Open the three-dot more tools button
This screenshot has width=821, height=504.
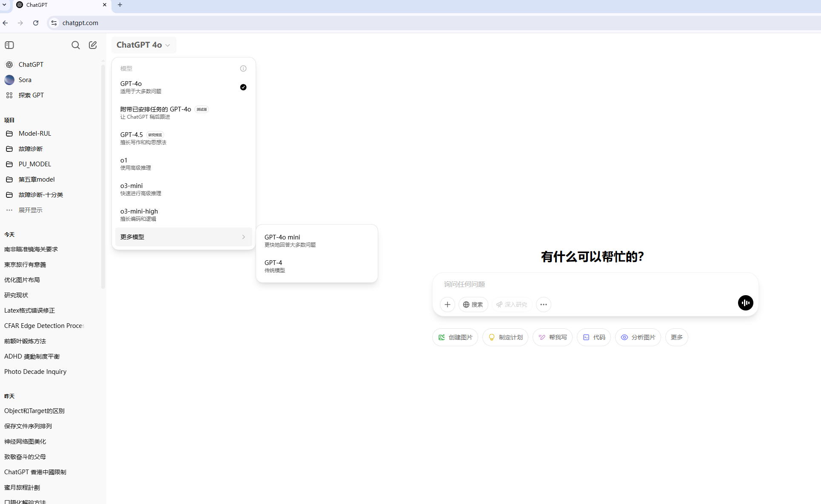click(x=544, y=305)
